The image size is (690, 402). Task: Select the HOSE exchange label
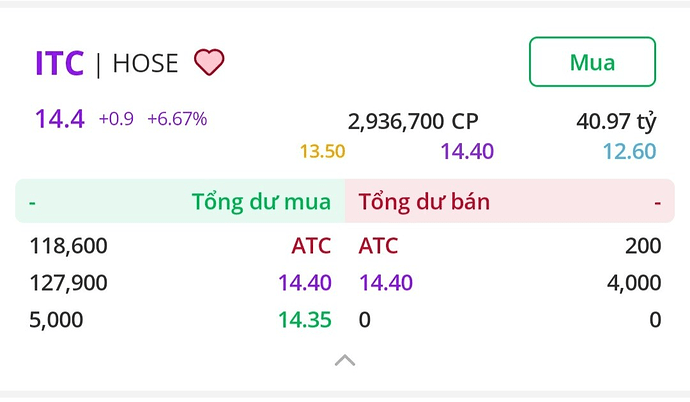145,63
